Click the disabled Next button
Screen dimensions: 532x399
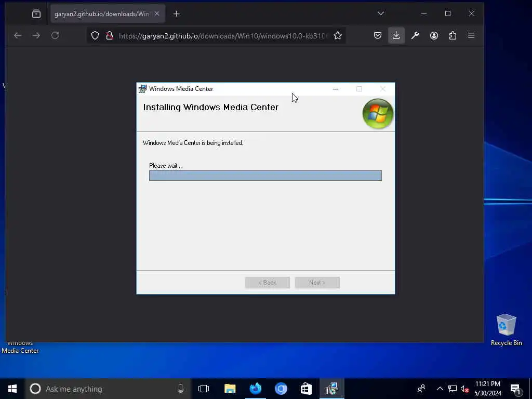click(317, 283)
